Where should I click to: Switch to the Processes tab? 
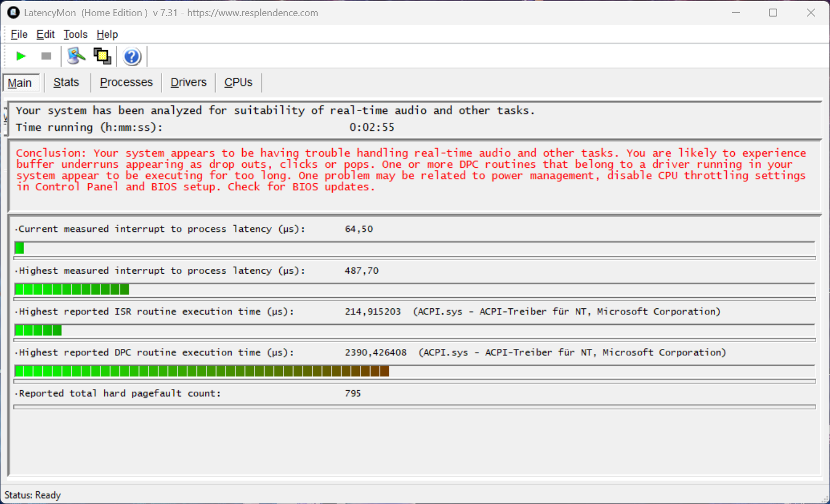point(126,82)
